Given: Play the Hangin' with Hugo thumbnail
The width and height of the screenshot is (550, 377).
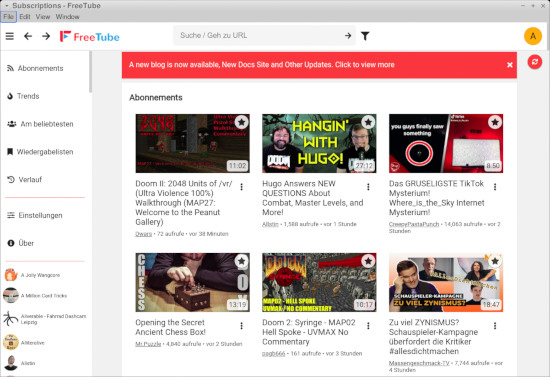Looking at the screenshot, I should click(x=319, y=143).
